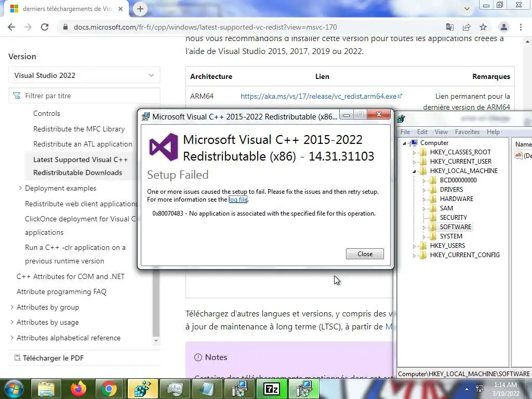Click the Registry Editor window icon

401,118
